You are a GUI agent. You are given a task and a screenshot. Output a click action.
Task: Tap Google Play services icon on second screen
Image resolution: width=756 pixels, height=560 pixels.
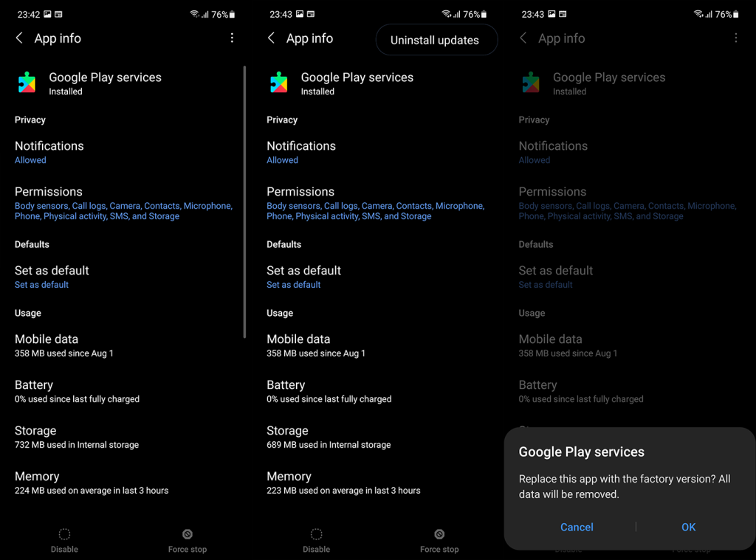click(279, 83)
